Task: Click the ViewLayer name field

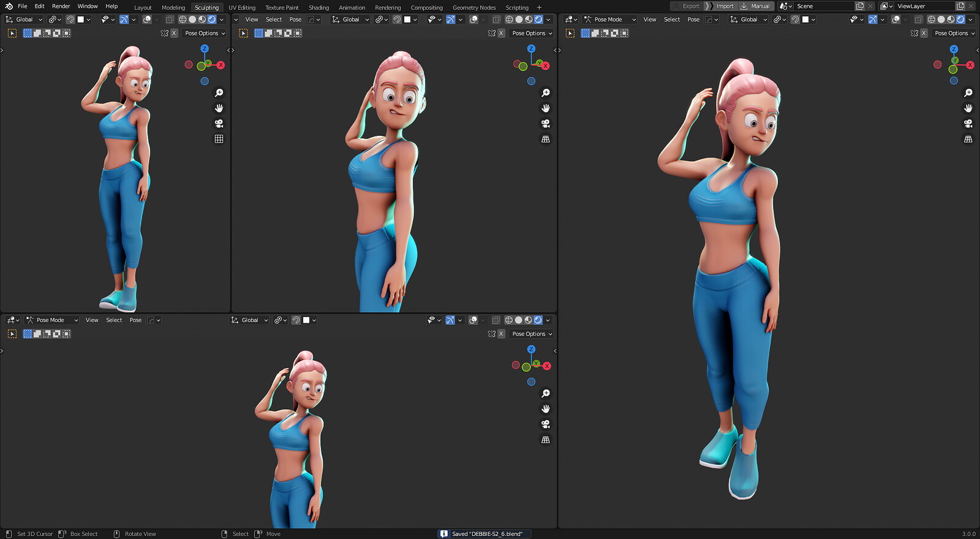Action: [925, 6]
